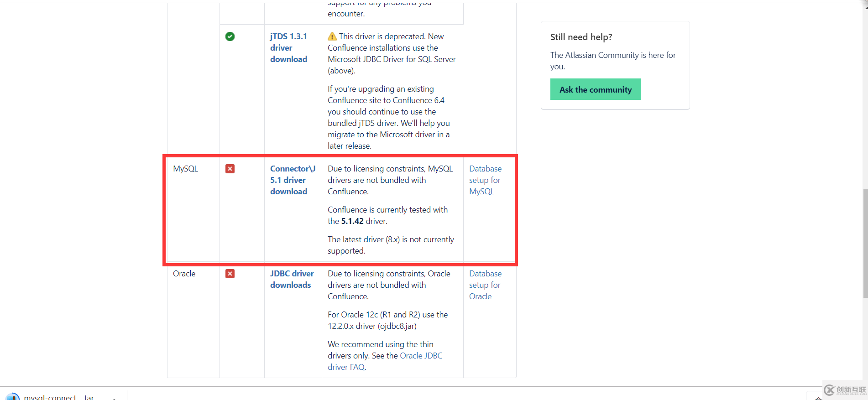The width and height of the screenshot is (868, 400).
Task: Click 'If you're upgrading an existing Confluence site' paragraph
Action: (389, 117)
